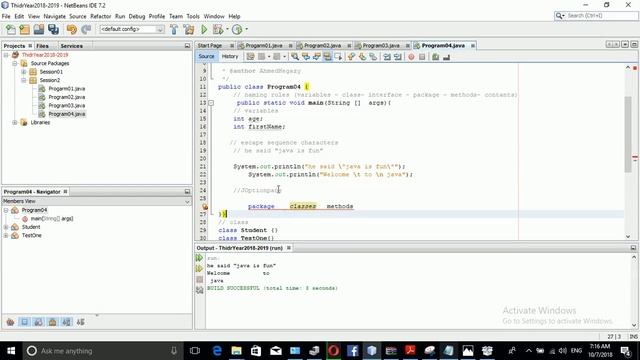Click the Undo toolbar icon
The width and height of the screenshot is (640, 360).
[x=72, y=29]
